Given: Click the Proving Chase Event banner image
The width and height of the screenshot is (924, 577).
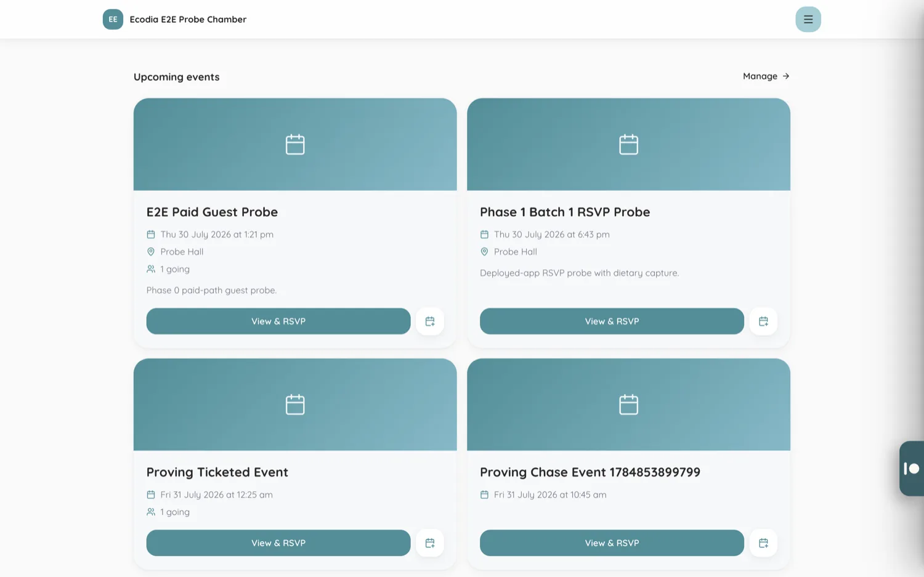Looking at the screenshot, I should coord(628,405).
